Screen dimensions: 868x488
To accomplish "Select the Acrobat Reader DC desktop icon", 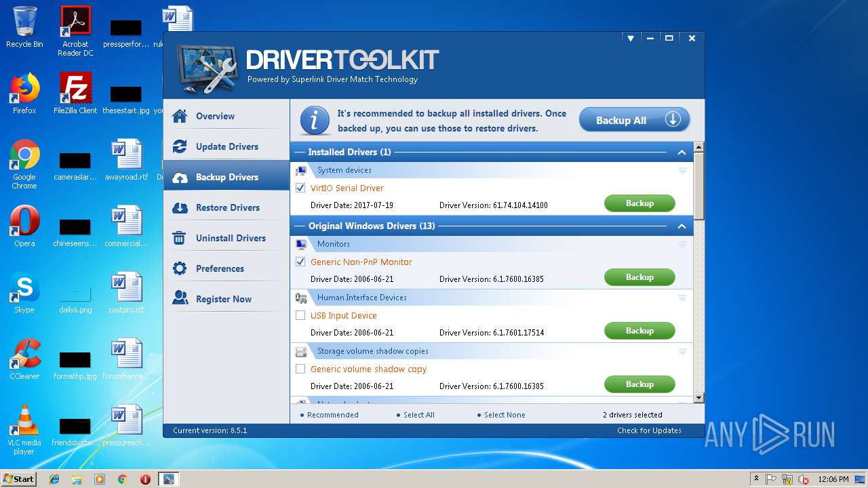I will [75, 31].
